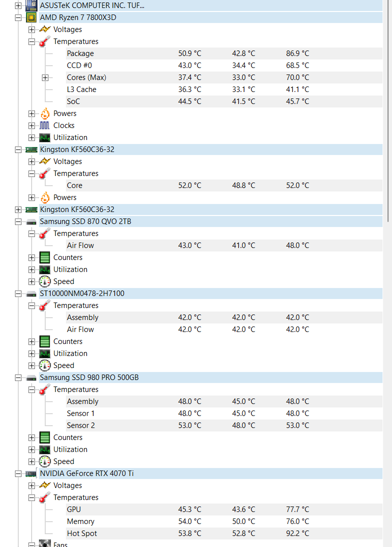The height and width of the screenshot is (547, 392).
Task: Expand Voltages under AMD Ryzen 7 7800X3D
Action: pos(31,29)
